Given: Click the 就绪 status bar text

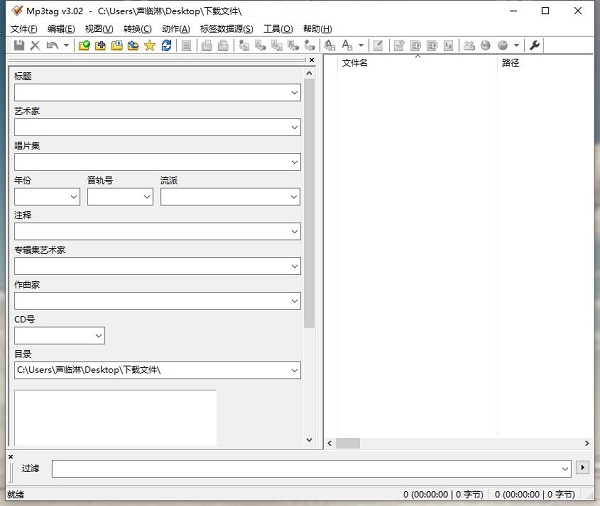Looking at the screenshot, I should pyautogui.click(x=15, y=495).
